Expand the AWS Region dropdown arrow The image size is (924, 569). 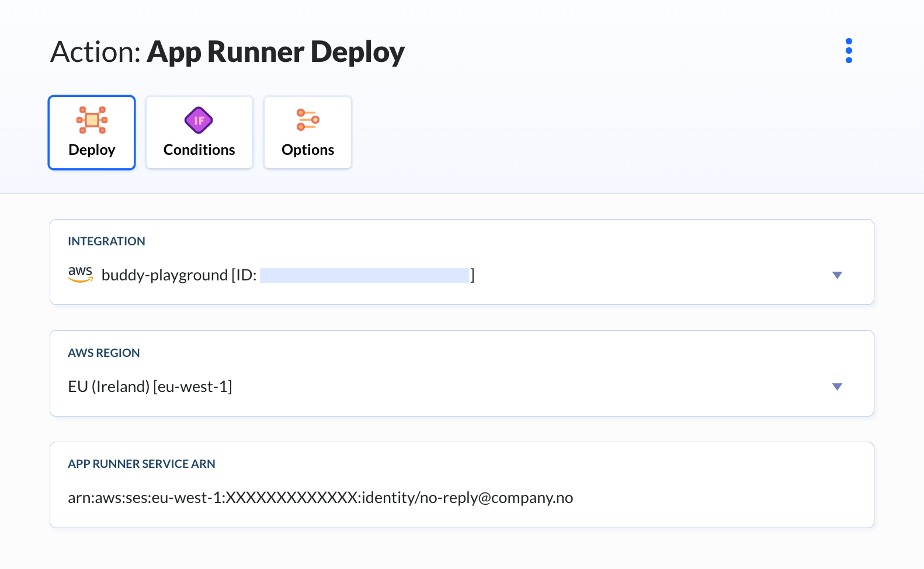pyautogui.click(x=837, y=387)
